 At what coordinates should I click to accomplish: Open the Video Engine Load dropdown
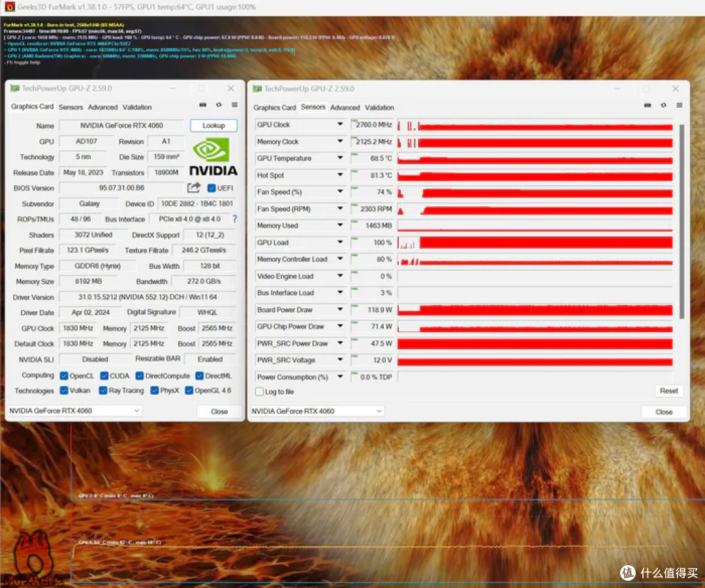point(340,275)
